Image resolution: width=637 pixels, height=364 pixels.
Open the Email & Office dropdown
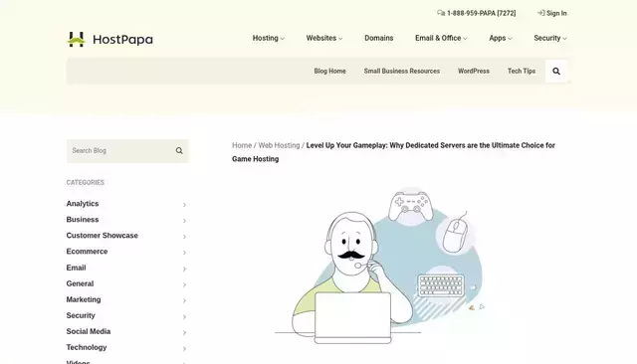coord(441,38)
